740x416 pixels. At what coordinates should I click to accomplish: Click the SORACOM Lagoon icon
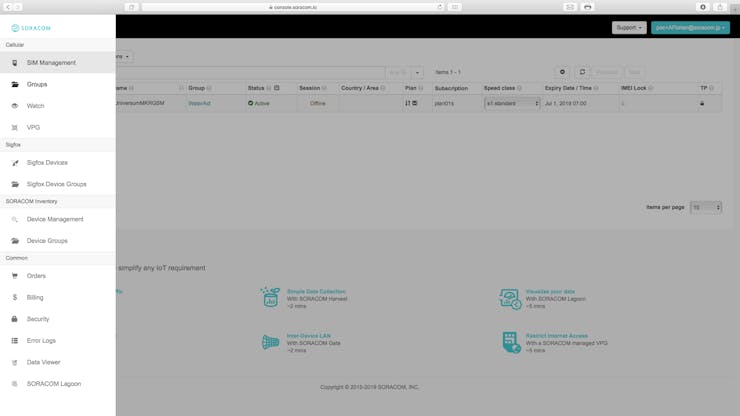[x=15, y=384]
